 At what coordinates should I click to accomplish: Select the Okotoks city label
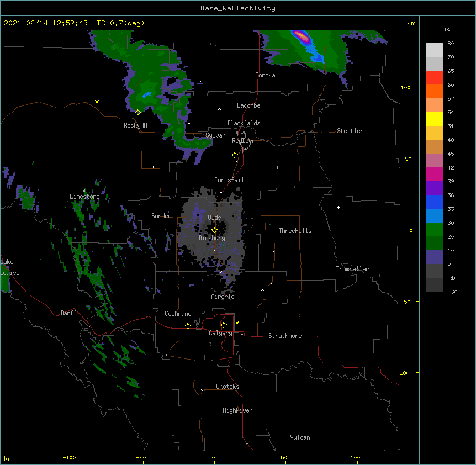pos(228,387)
